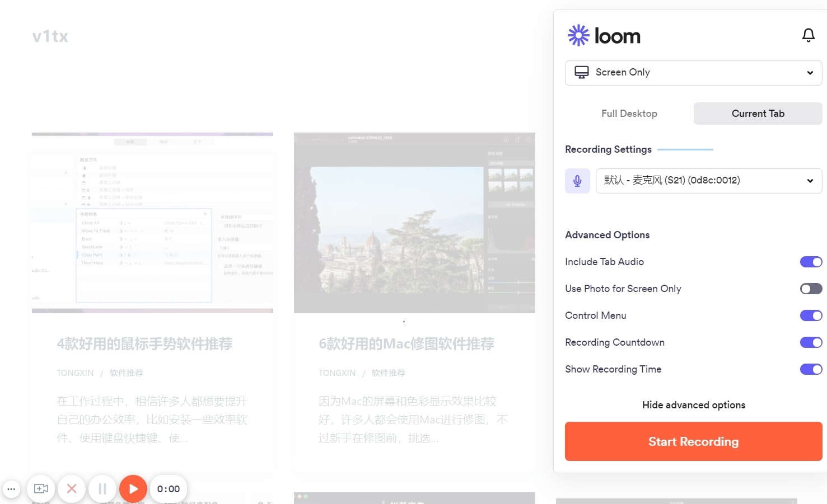Cancel recording with the red X icon
The width and height of the screenshot is (827, 504).
72,489
